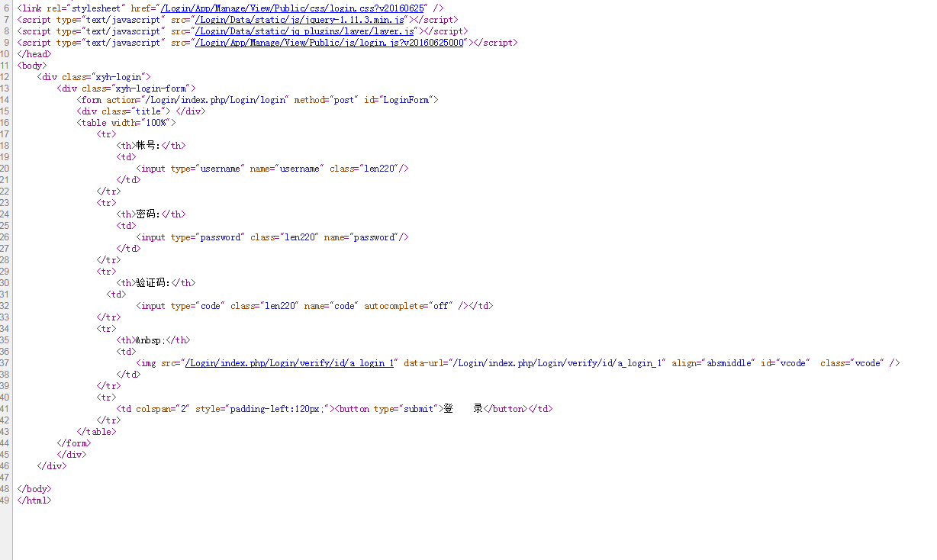Click the 验证码: table header text
This screenshot has height=560, width=937.
(x=153, y=283)
